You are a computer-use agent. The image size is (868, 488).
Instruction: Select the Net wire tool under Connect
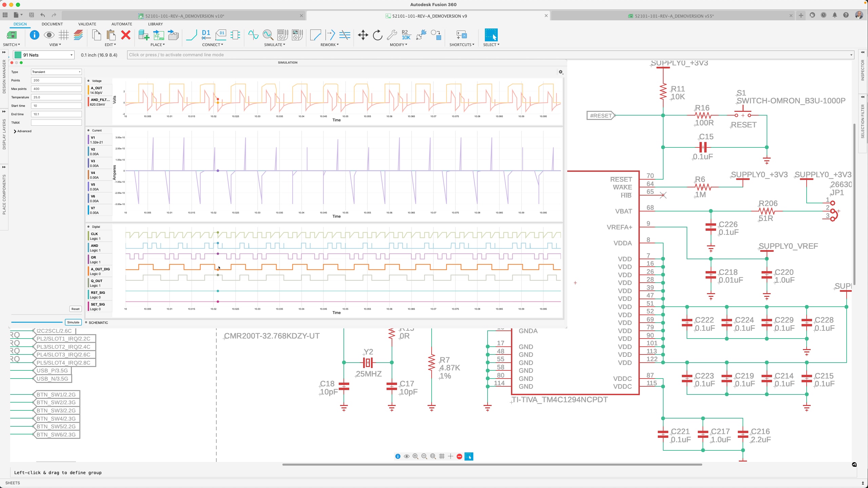(192, 35)
